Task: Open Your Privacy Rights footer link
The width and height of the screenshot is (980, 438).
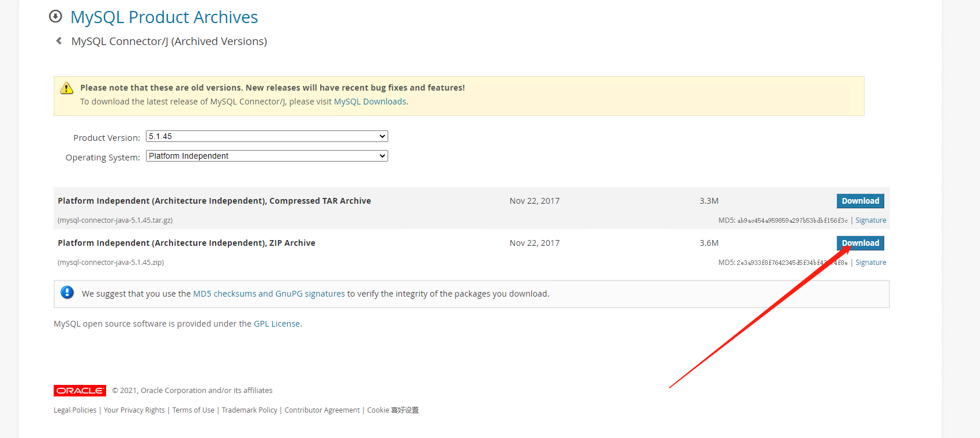Action: click(134, 410)
